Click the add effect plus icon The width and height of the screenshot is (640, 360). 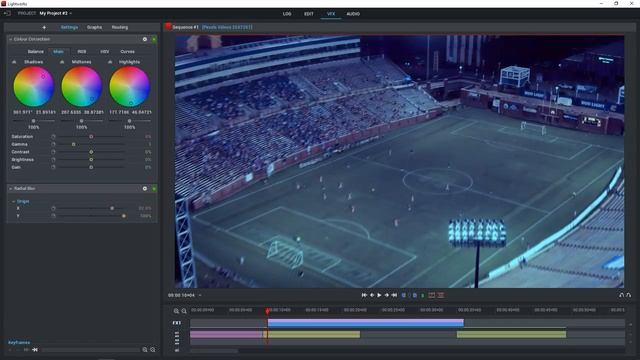click(x=44, y=27)
